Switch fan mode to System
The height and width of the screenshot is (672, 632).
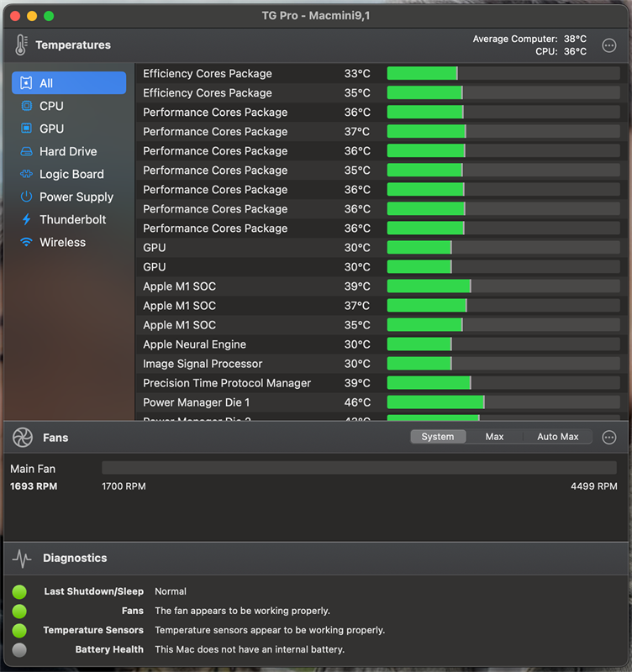[437, 437]
